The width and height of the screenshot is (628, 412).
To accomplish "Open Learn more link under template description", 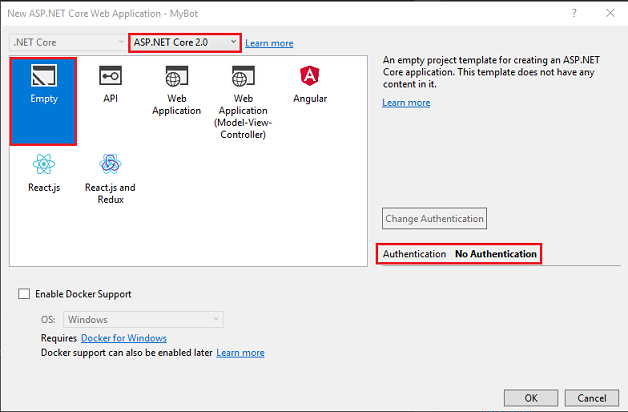I will [x=406, y=102].
